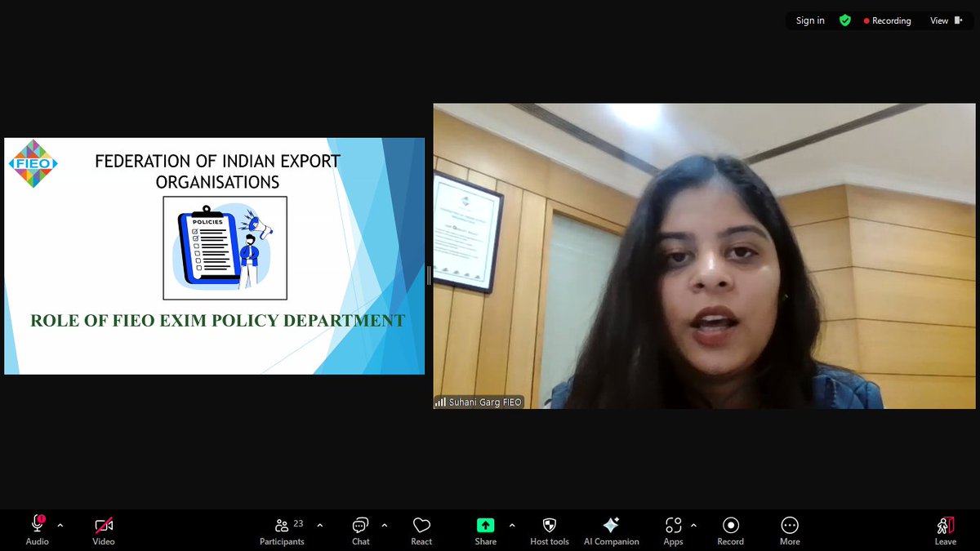Unmute using the Audio microphone icon
980x551 pixels.
(38, 525)
